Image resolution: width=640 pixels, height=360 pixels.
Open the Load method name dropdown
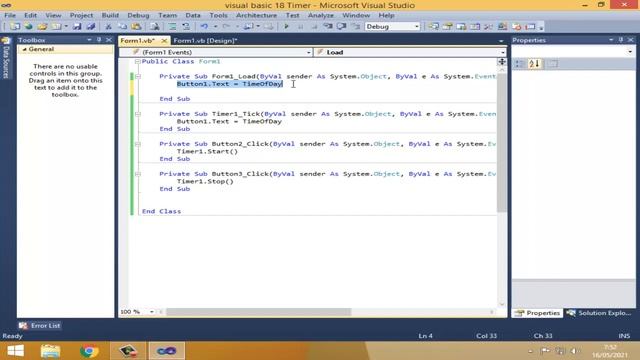502,52
